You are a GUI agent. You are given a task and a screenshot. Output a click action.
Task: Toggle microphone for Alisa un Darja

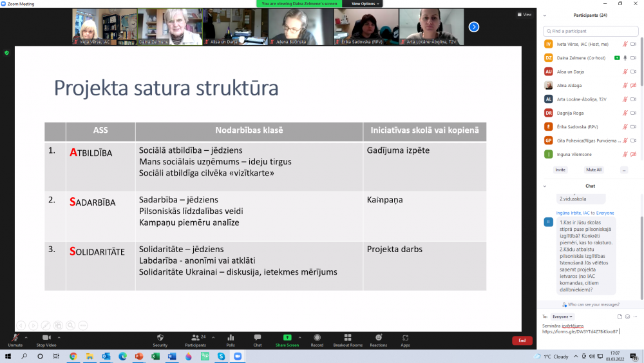(625, 72)
